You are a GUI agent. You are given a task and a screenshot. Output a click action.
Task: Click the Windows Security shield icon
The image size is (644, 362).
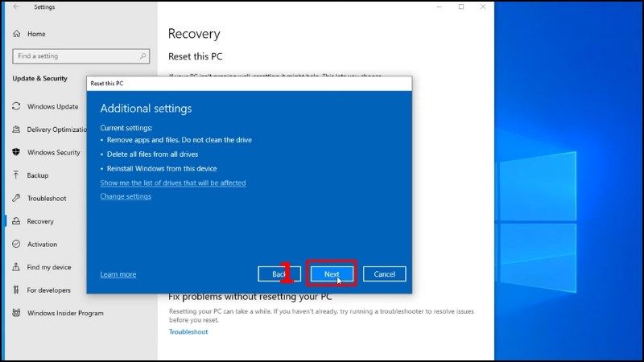click(x=16, y=152)
